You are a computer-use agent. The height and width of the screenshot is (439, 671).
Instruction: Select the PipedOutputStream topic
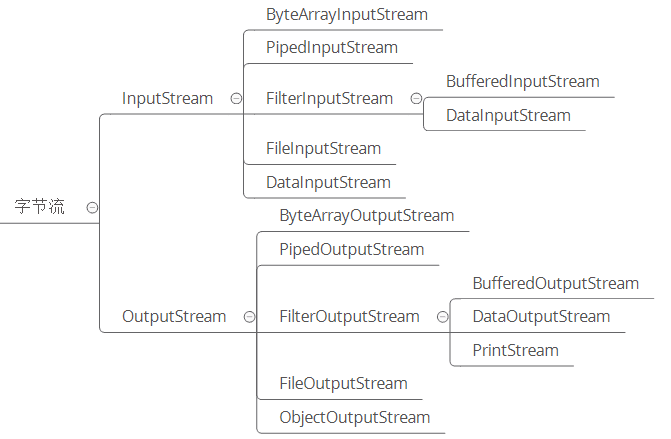click(x=351, y=249)
